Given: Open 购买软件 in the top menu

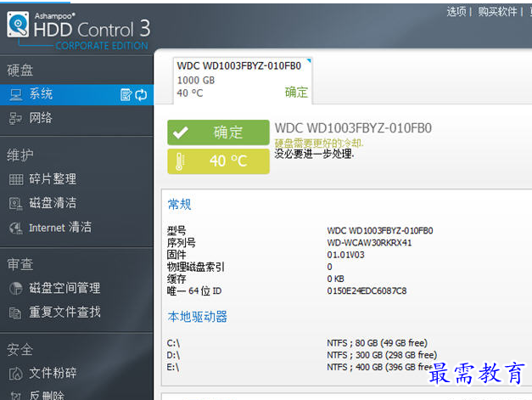Looking at the screenshot, I should pos(497,12).
